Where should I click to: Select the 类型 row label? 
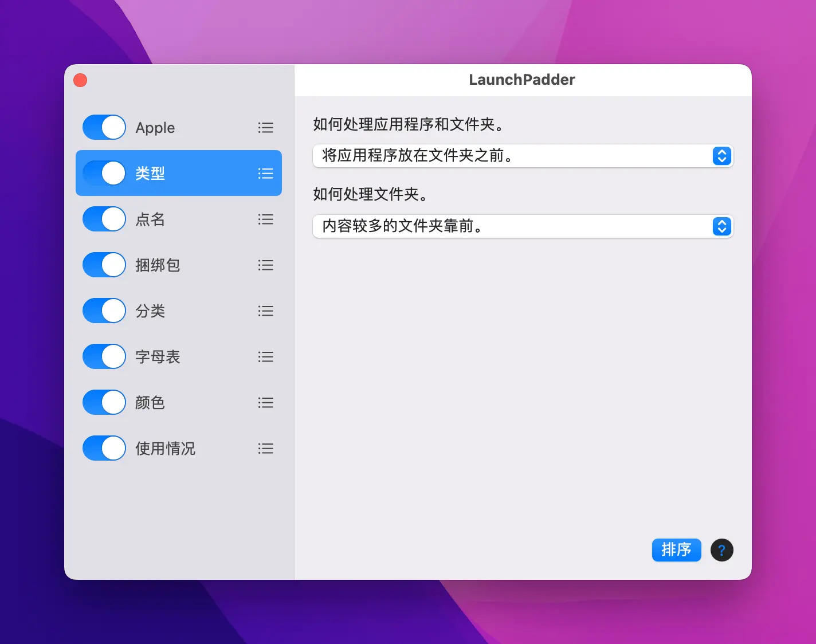coord(150,174)
